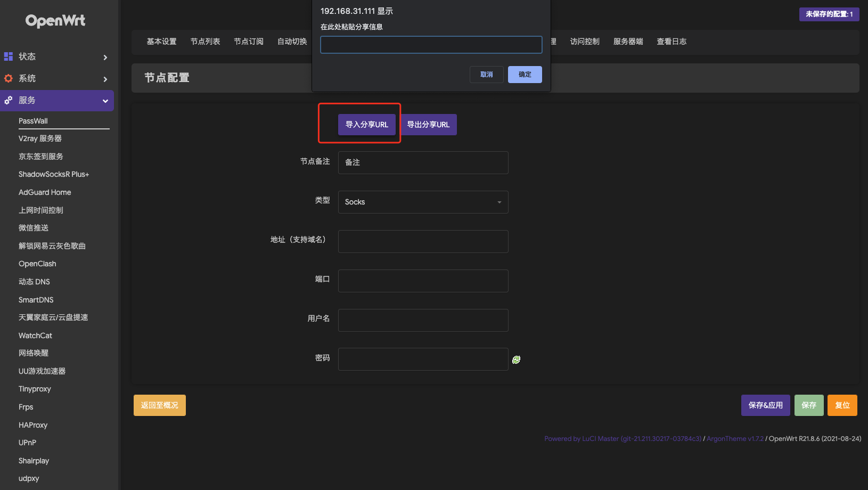Select OpenClash in the services sidebar
The width and height of the screenshot is (868, 490).
pos(37,264)
